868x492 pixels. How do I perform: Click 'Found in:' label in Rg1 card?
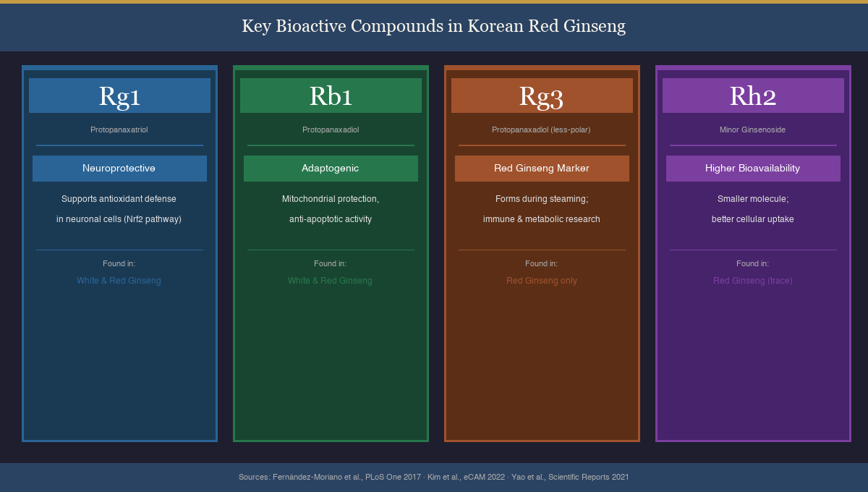coord(119,264)
